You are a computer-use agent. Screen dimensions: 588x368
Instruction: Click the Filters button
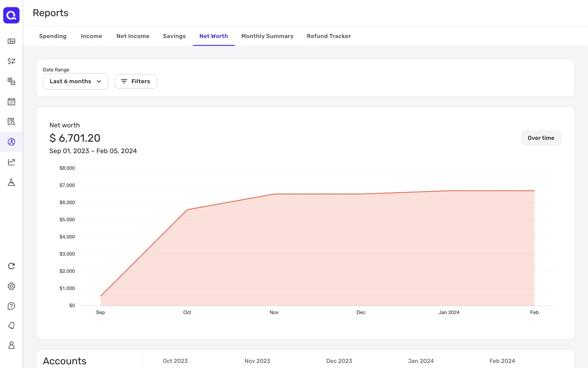coord(136,81)
